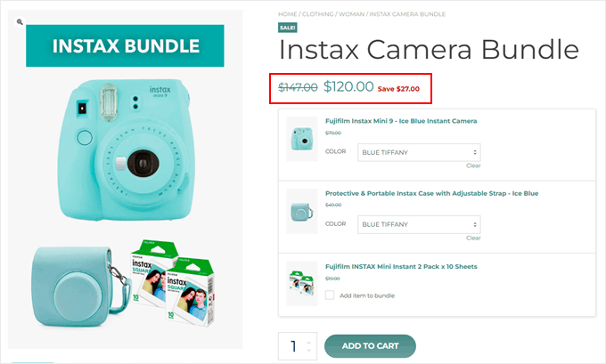Expand the camera's color dropdown
This screenshot has height=364, width=606.
[x=419, y=152]
